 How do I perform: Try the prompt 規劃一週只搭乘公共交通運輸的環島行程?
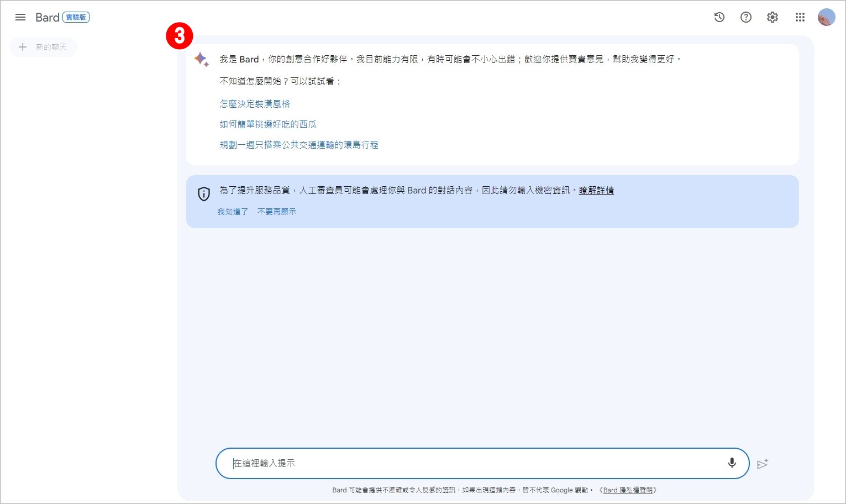pos(299,145)
